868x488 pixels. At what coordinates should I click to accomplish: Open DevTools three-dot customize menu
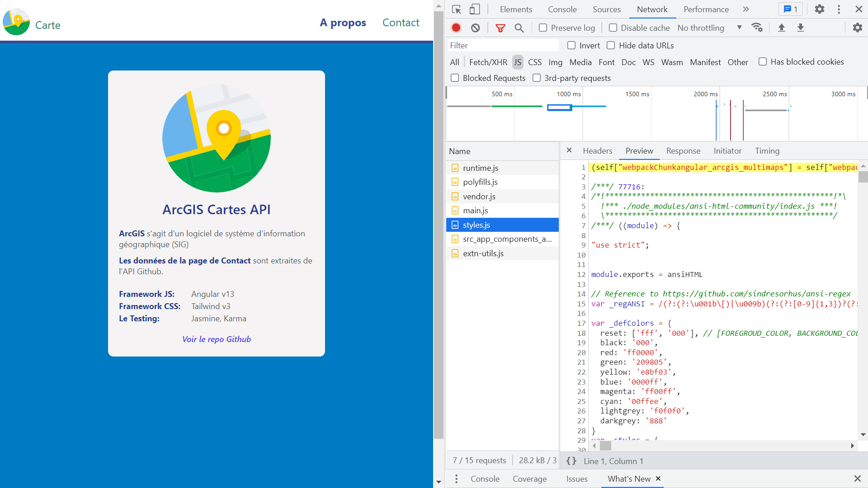pos(839,9)
